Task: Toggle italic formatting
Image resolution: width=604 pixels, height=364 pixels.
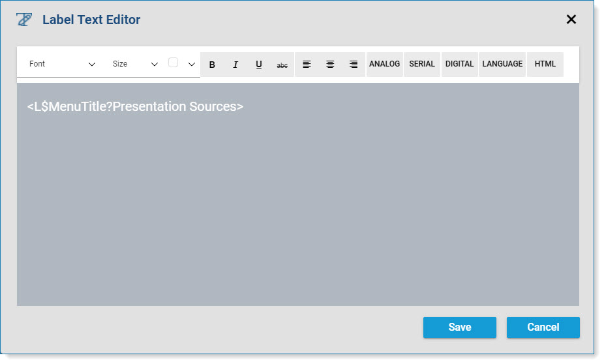Action: 235,65
